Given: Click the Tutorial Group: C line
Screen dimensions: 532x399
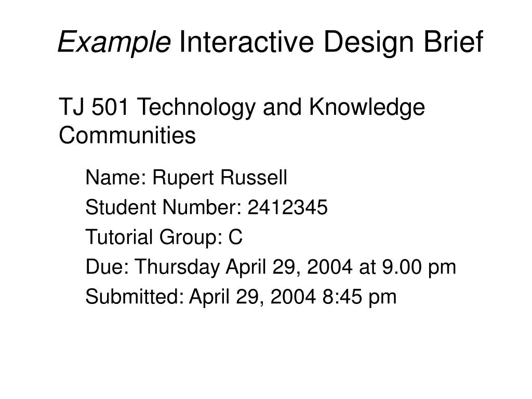Looking at the screenshot, I should [164, 237].
